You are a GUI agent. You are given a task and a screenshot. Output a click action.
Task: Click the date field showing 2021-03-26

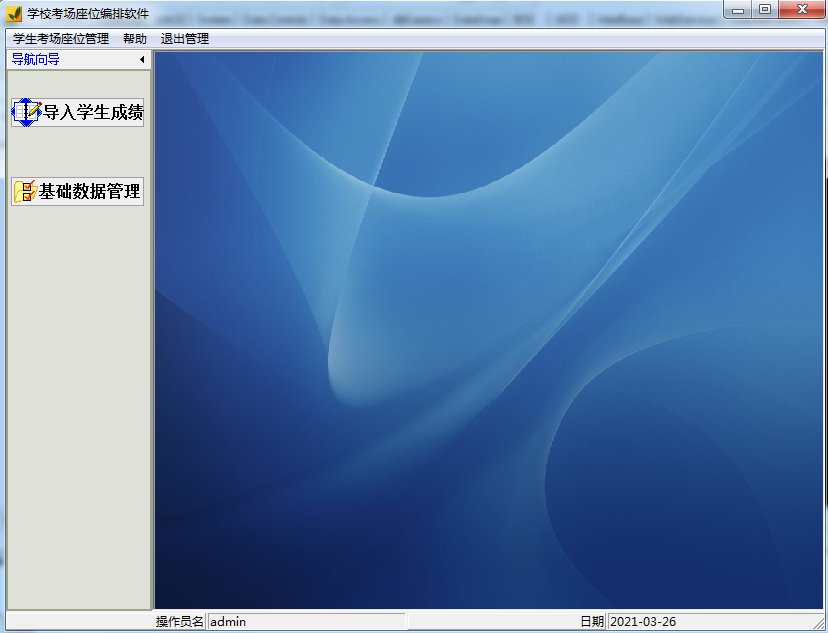click(709, 621)
